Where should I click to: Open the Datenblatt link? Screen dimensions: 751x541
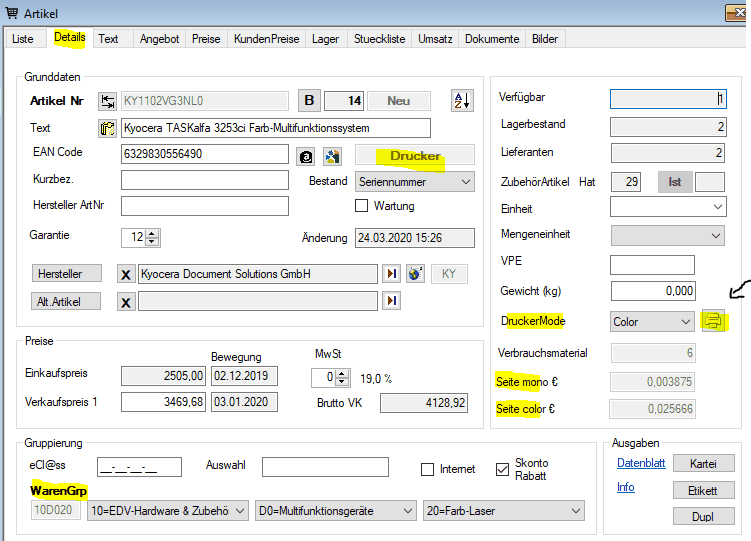tap(641, 463)
